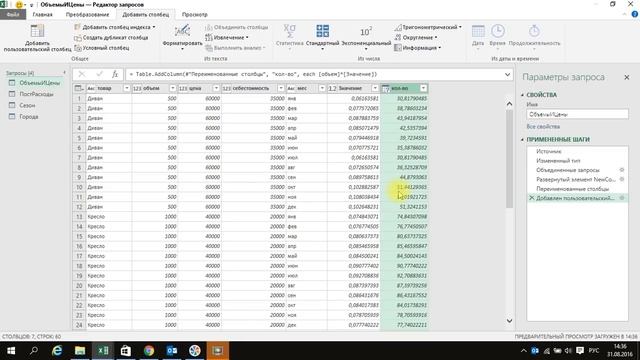This screenshot has height=360, width=640.
Task: Click Add Custom Column icon
Action: coord(37,31)
